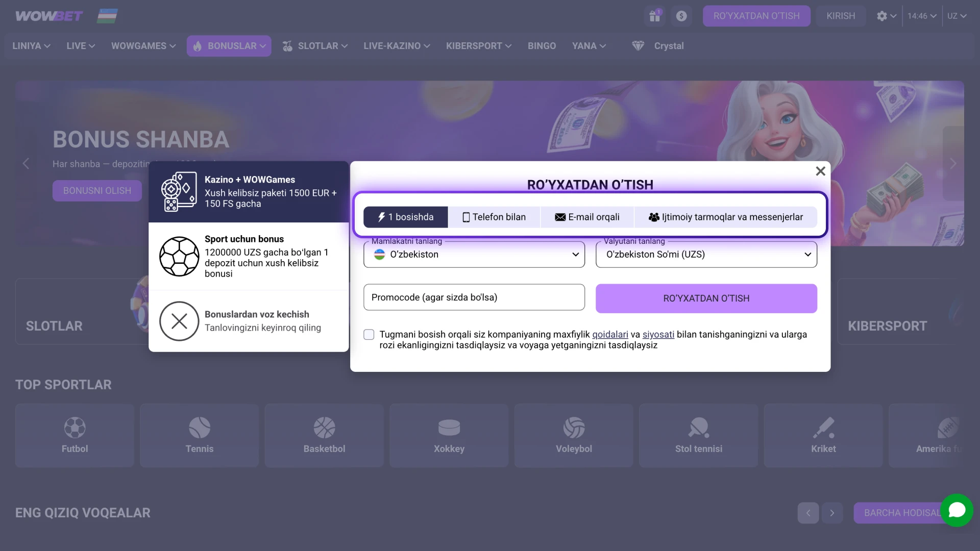Select the Stol tennisi sport tile

(698, 435)
